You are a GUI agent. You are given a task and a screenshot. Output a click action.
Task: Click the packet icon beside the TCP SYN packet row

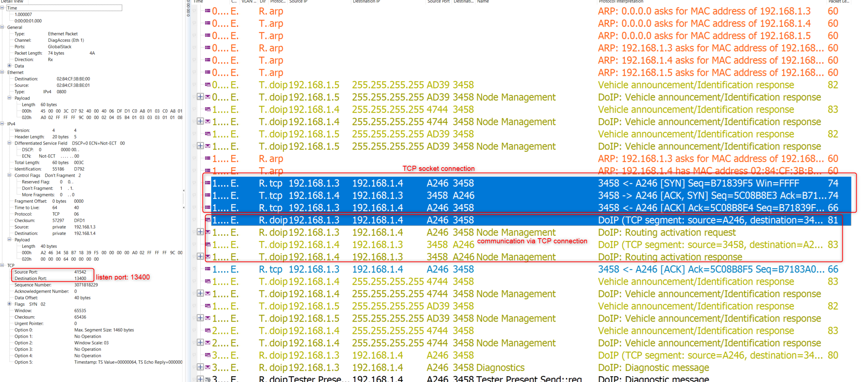click(x=208, y=183)
